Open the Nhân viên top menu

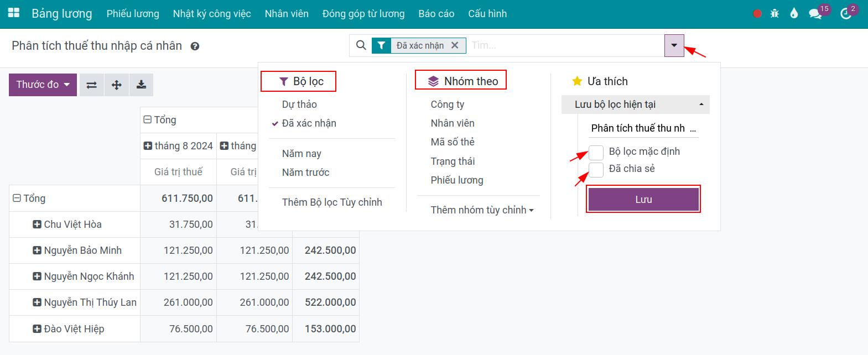287,14
